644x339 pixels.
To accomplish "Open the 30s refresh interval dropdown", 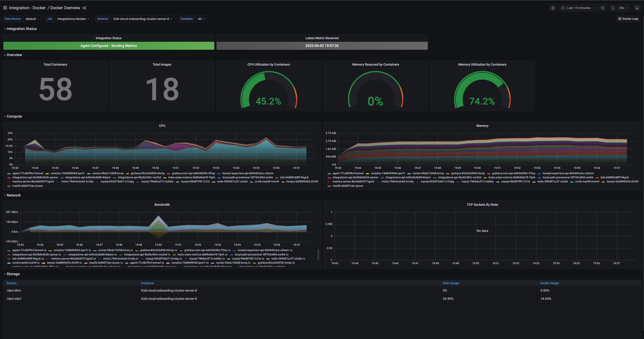I will [623, 8].
